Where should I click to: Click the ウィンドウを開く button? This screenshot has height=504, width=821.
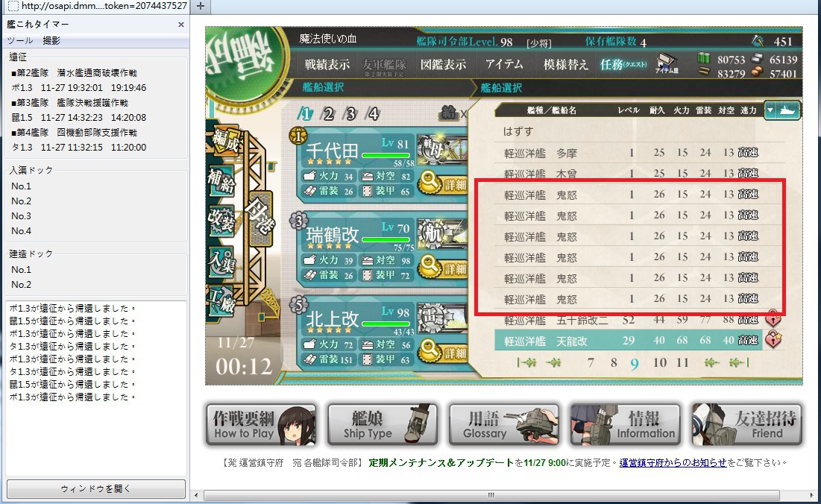point(95,489)
